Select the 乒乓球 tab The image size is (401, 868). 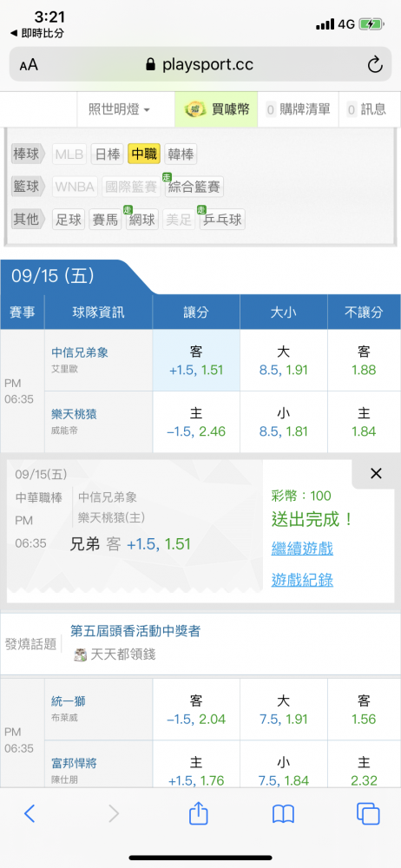pyautogui.click(x=222, y=220)
